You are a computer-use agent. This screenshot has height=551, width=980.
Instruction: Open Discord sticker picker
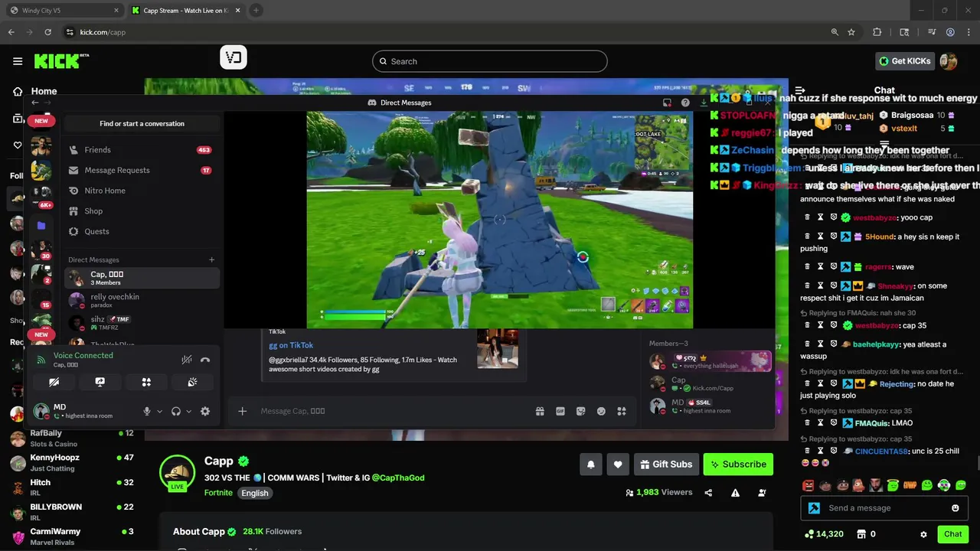click(581, 411)
